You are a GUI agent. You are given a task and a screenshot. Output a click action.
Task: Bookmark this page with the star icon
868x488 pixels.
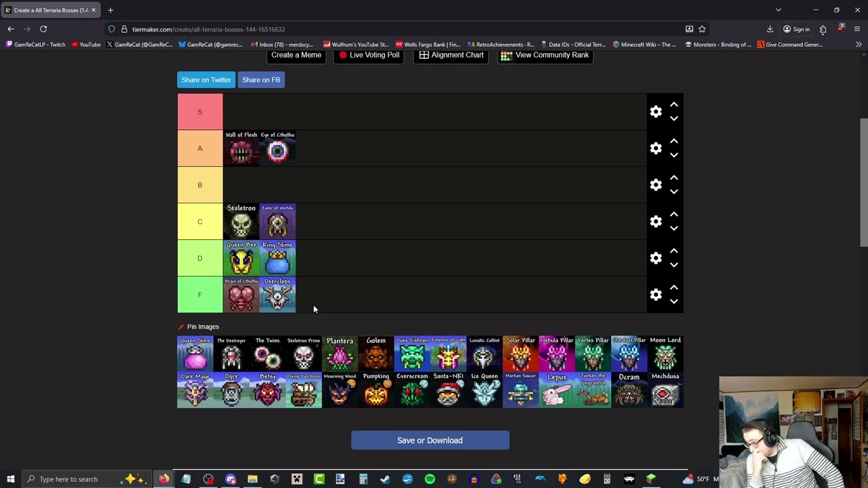(x=702, y=29)
